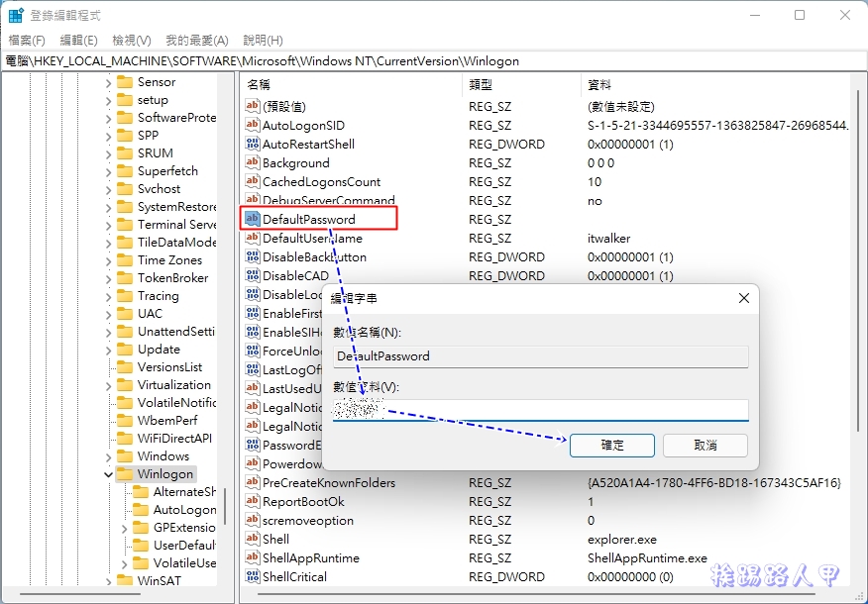Select the SoftwareProtectionPlatform tree key

176,118
